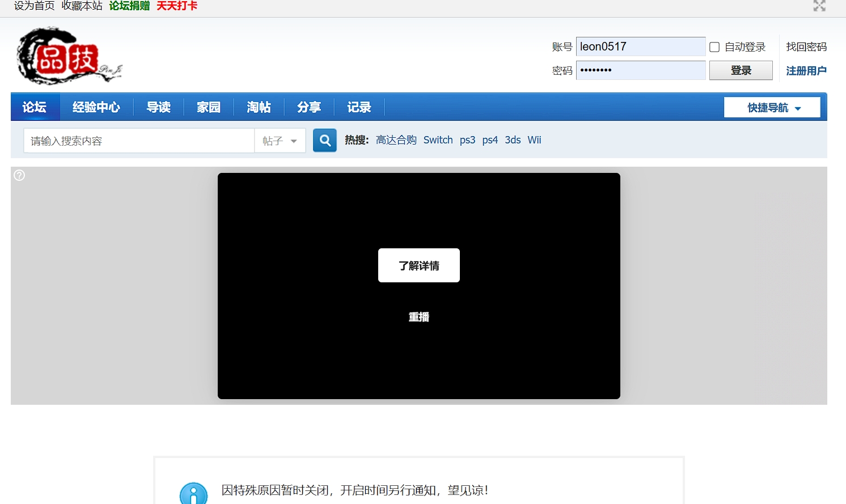The height and width of the screenshot is (504, 846).
Task: Click the 账号 username input field
Action: pyautogui.click(x=640, y=47)
